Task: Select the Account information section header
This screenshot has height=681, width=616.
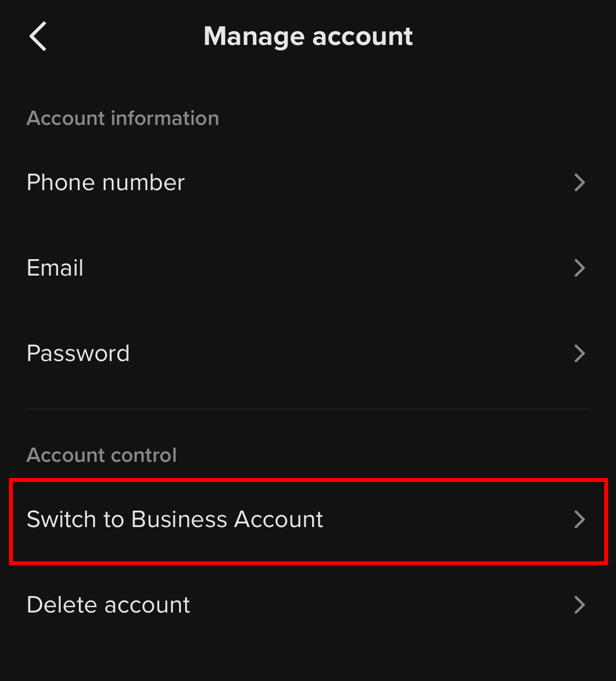Action: pyautogui.click(x=123, y=118)
